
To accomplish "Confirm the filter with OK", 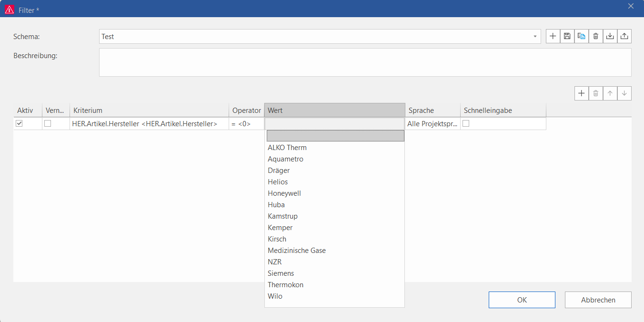I will point(522,300).
